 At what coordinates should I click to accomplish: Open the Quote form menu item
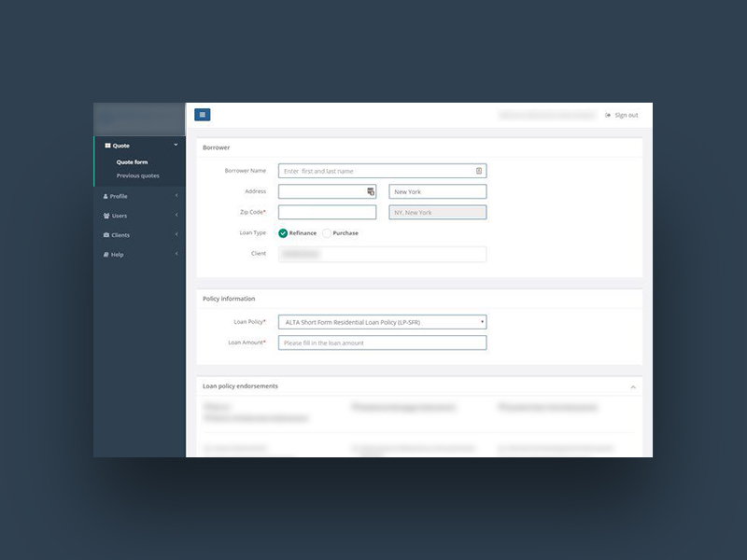[132, 162]
